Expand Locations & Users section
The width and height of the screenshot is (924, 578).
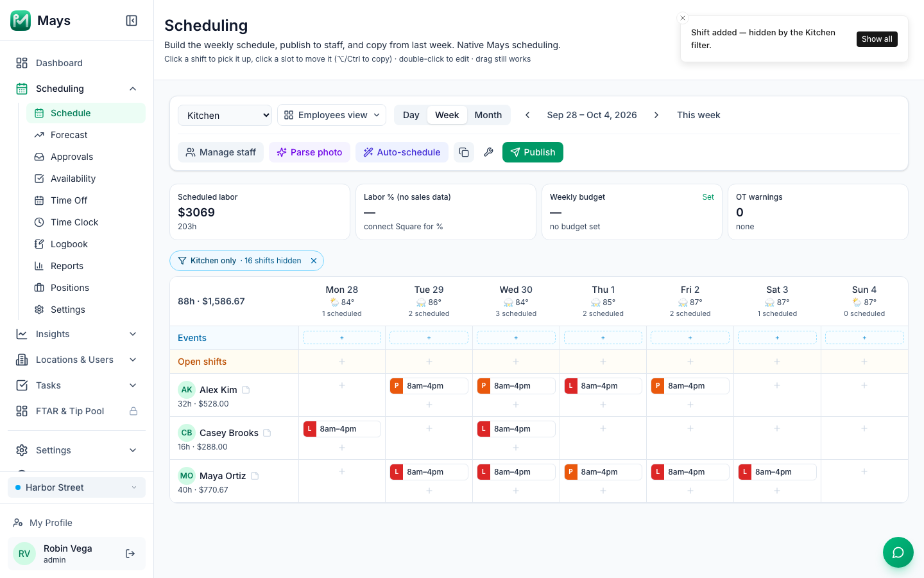pyautogui.click(x=76, y=360)
